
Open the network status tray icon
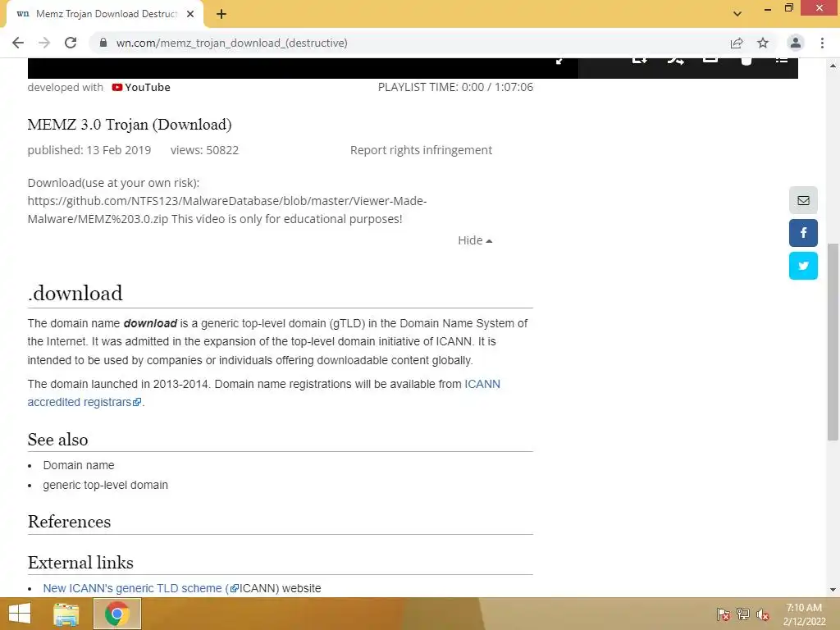coord(743,614)
